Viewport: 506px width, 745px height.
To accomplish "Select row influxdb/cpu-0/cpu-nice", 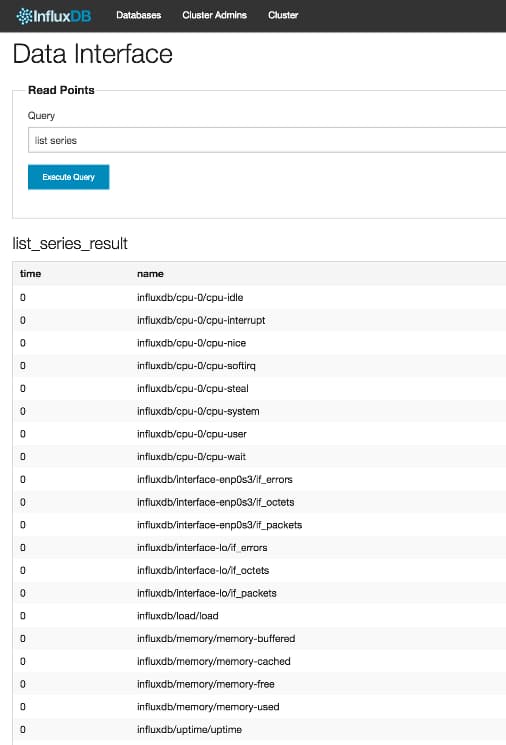I will (259, 343).
